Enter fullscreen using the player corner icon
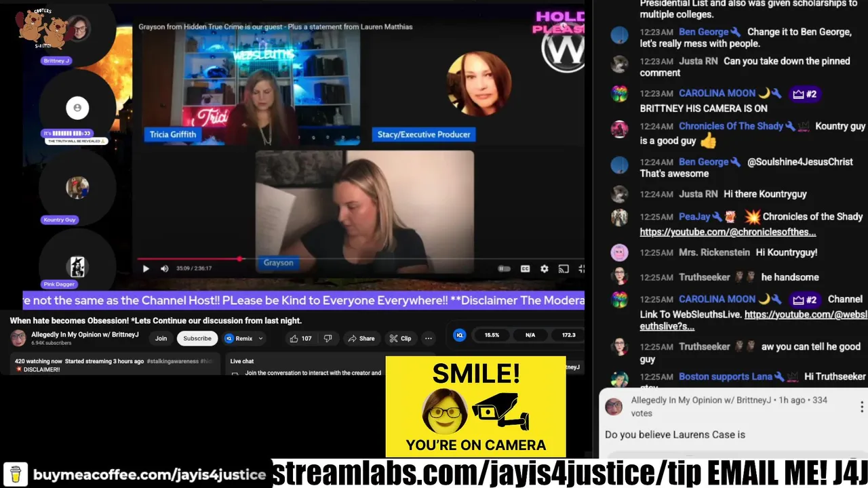This screenshot has height=488, width=868. click(x=581, y=268)
